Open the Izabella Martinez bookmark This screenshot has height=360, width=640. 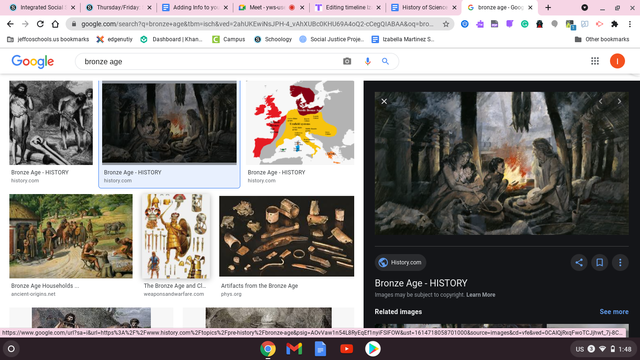[403, 39]
